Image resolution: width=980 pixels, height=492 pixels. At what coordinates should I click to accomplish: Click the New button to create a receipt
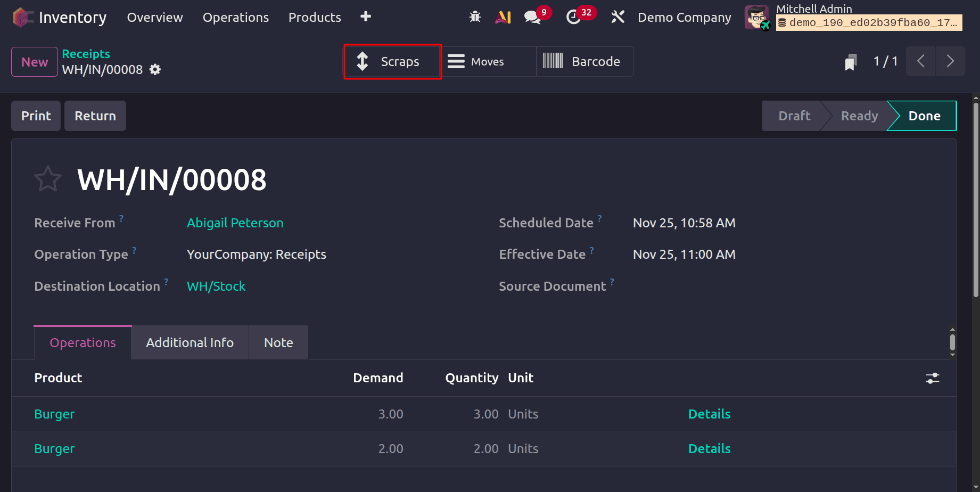point(34,61)
